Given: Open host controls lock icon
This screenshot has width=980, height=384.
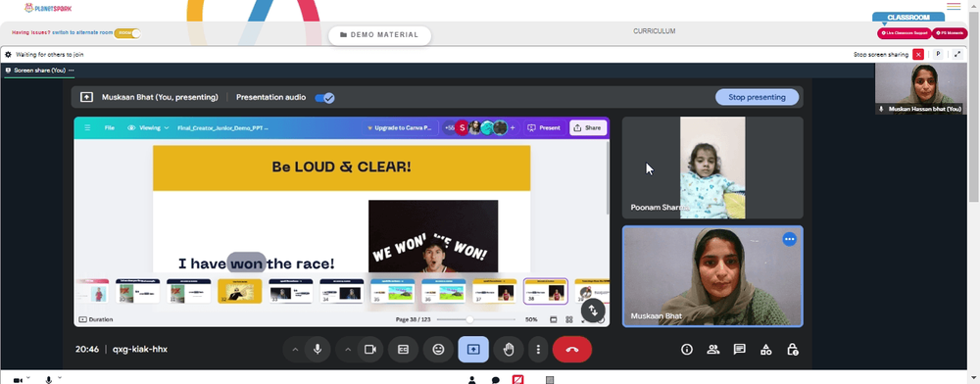Looking at the screenshot, I should 792,349.
